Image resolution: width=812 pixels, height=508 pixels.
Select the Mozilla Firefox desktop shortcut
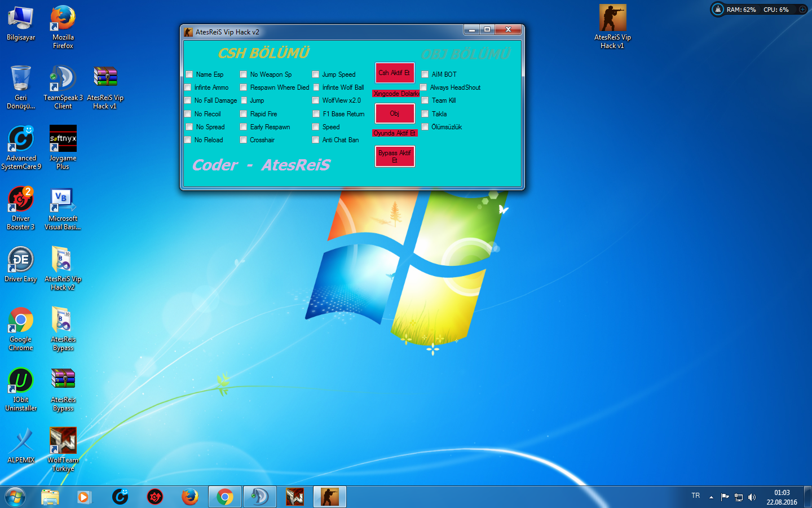63,27
